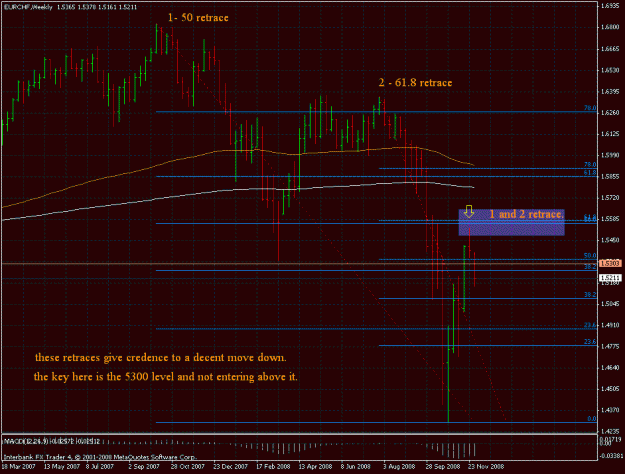Click the 1.5450 price axis label

point(610,240)
